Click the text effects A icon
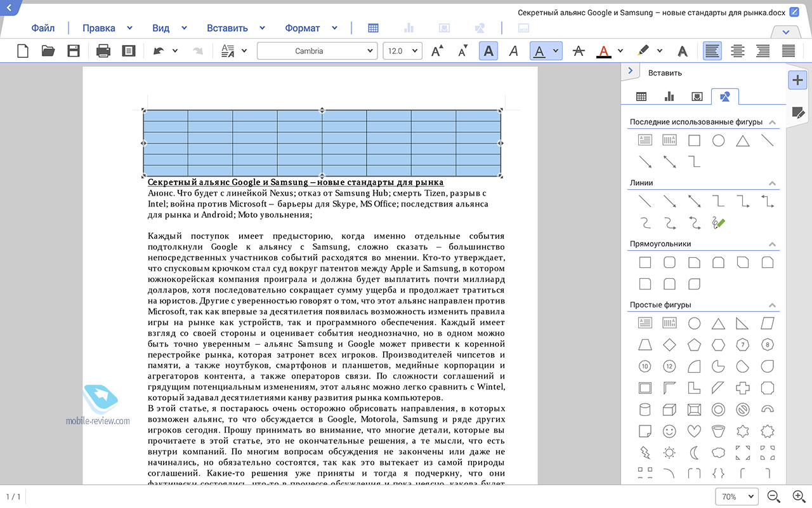812x508 pixels. click(683, 51)
